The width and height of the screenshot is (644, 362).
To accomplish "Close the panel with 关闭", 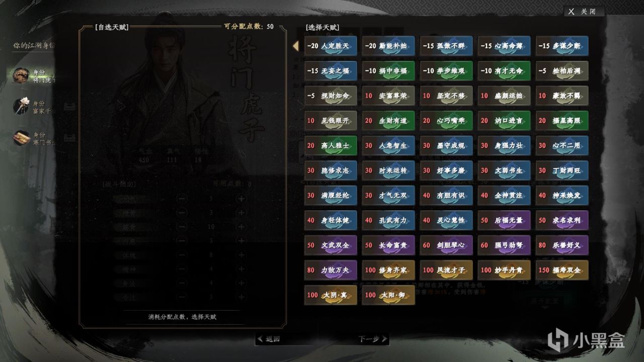I will click(583, 12).
